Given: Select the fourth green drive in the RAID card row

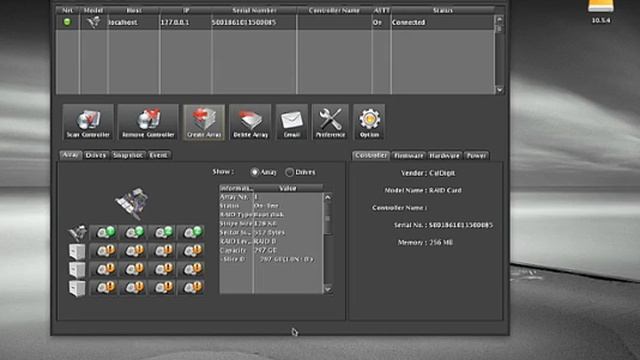Looking at the screenshot, I should [x=191, y=233].
